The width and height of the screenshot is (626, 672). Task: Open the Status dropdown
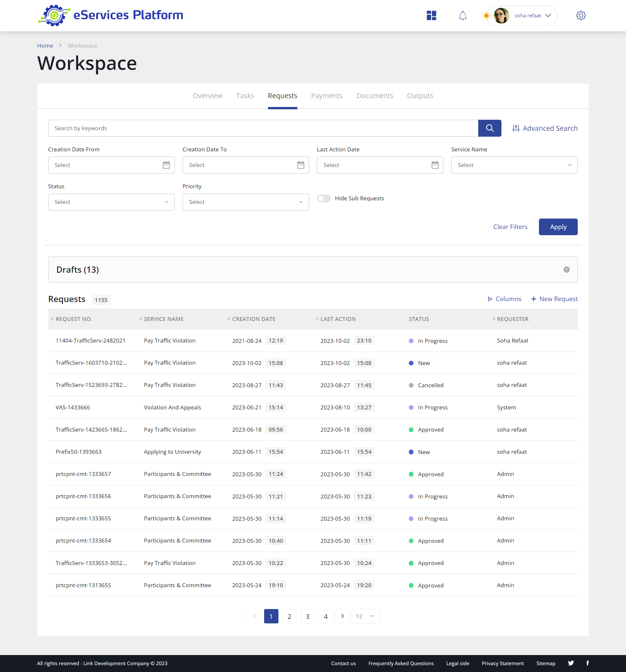coord(111,202)
